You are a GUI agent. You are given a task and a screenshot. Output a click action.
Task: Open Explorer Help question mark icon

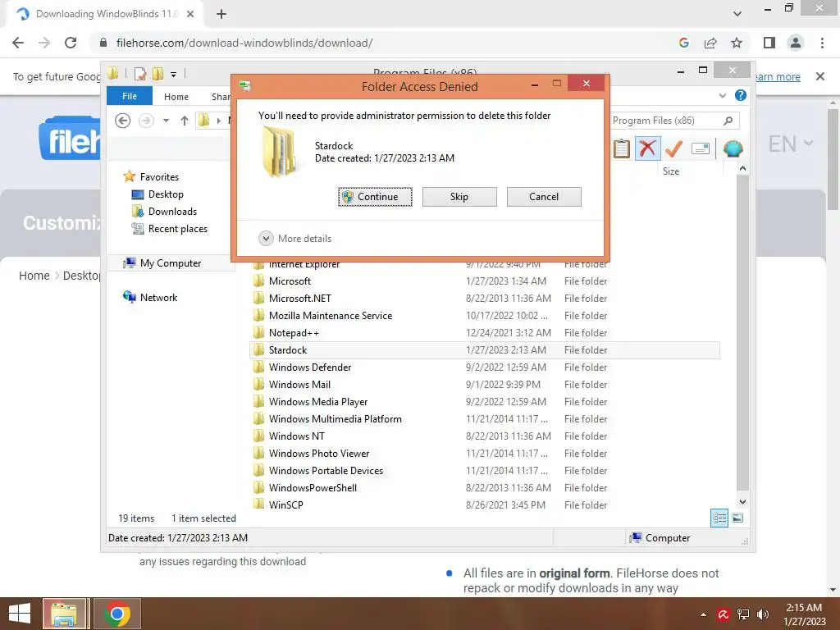tap(741, 95)
